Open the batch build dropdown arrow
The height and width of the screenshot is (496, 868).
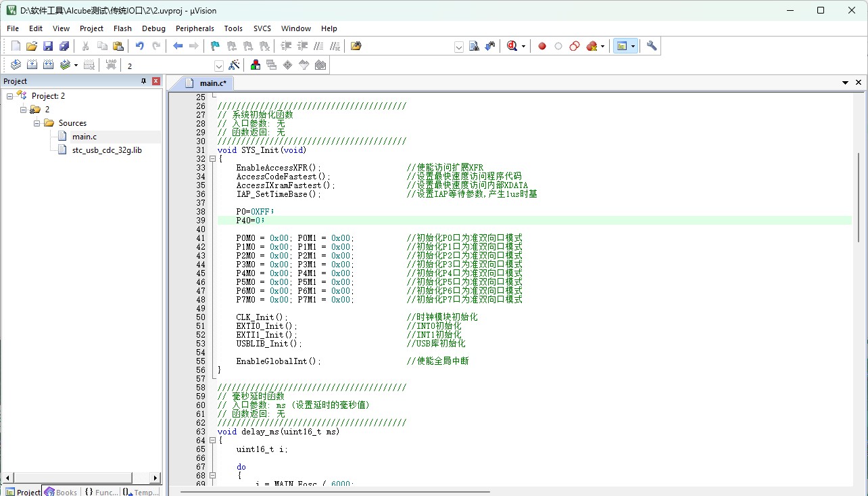[x=76, y=66]
